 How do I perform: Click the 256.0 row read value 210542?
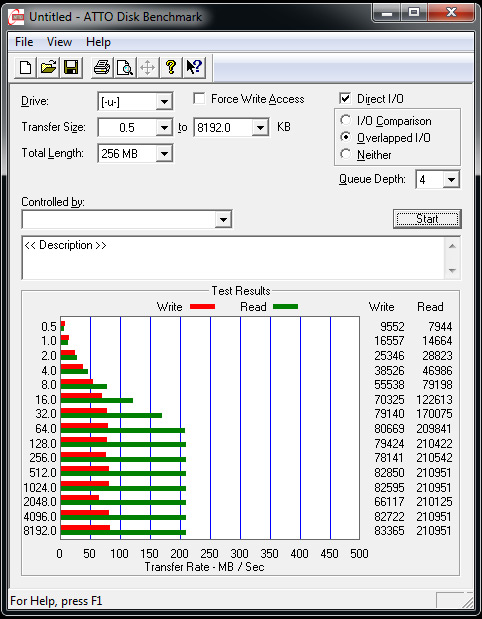(434, 458)
